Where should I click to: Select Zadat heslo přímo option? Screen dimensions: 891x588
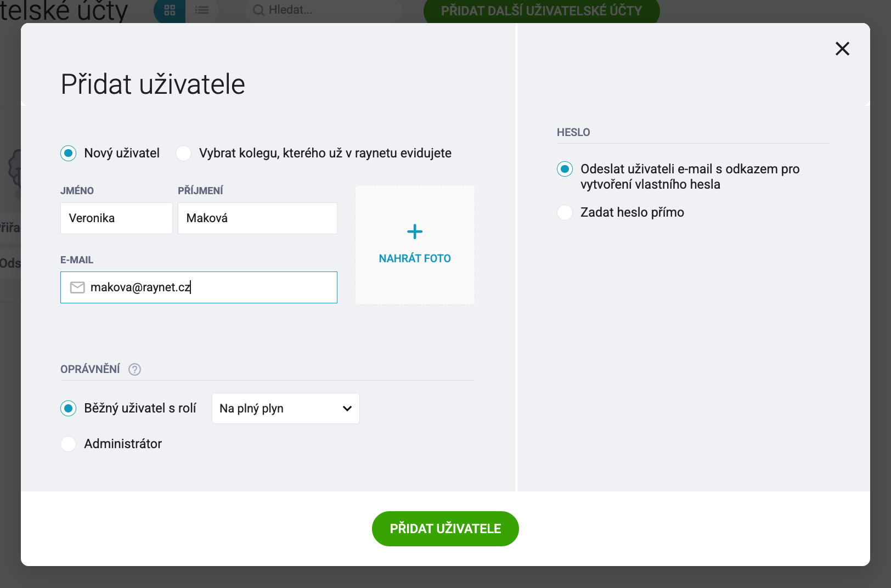pyautogui.click(x=565, y=212)
